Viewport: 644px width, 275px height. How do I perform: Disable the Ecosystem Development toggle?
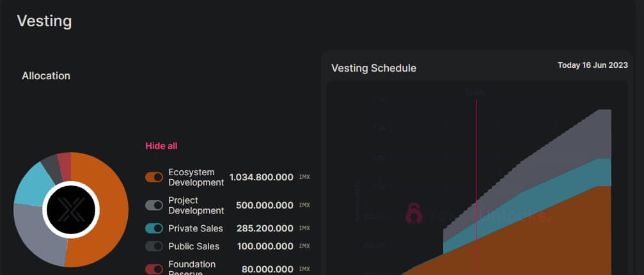click(x=154, y=177)
